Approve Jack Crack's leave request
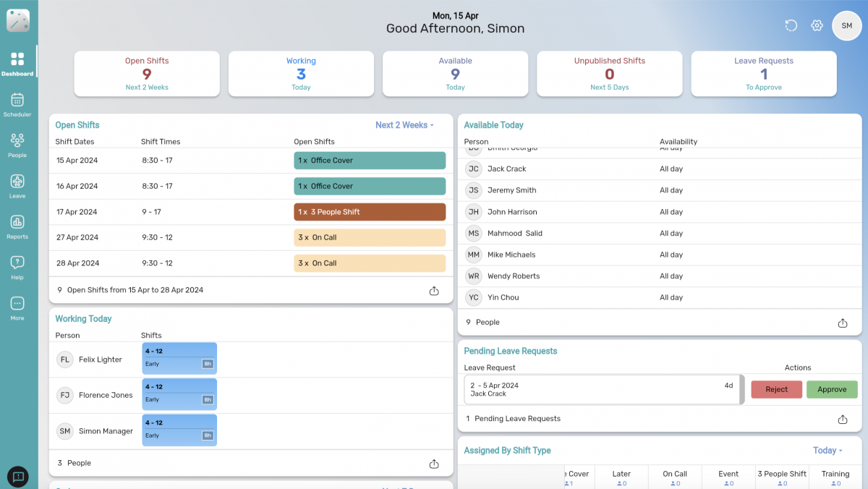Screen dimensions: 868x489 coord(832,389)
